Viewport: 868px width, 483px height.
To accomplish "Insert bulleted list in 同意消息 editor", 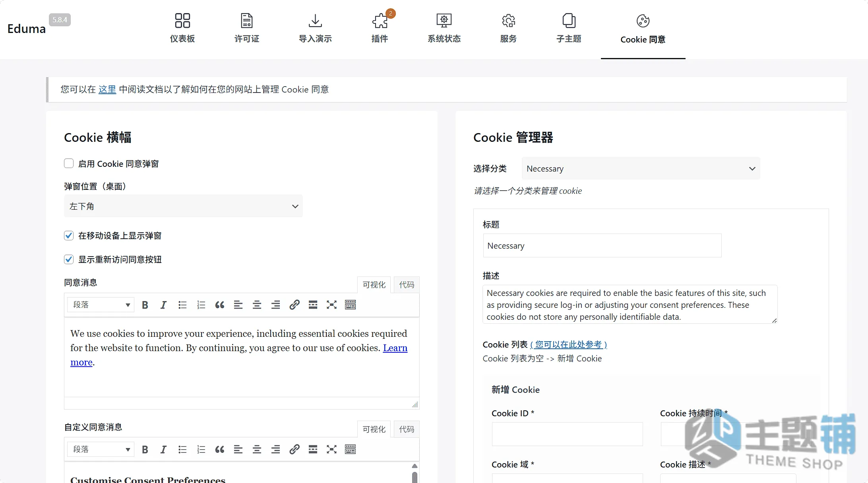I will (x=182, y=305).
